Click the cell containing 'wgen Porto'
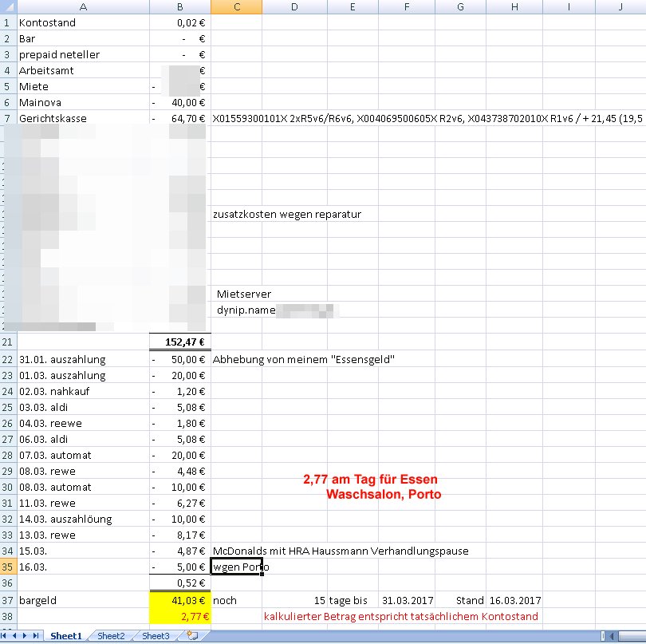Image resolution: width=646 pixels, height=644 pixels. point(237,567)
